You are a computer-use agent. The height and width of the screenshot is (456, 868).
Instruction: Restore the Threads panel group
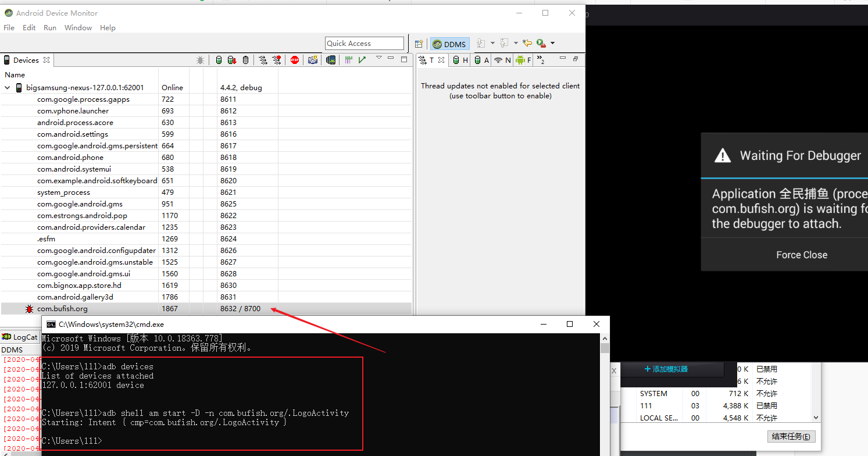point(576,59)
